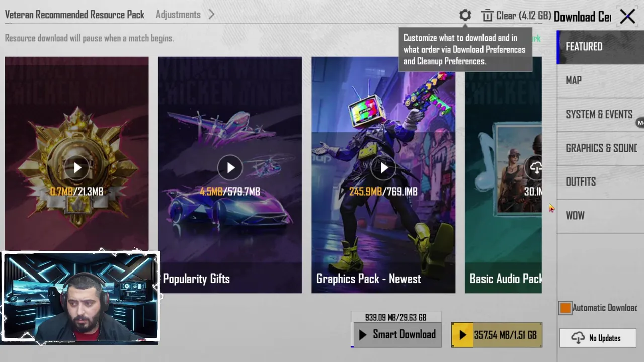This screenshot has height=362, width=644.
Task: Click the yellow play icon beside 357.54 MB
Action: pos(462,335)
